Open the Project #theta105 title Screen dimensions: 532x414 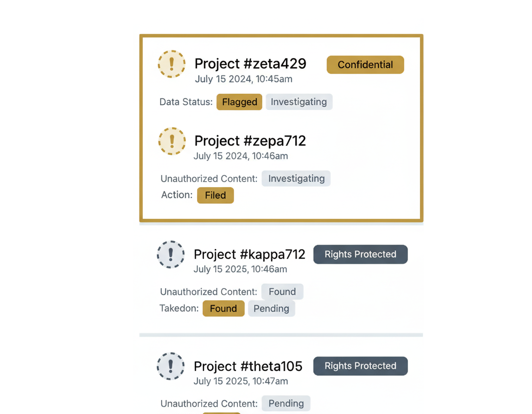[x=248, y=366]
